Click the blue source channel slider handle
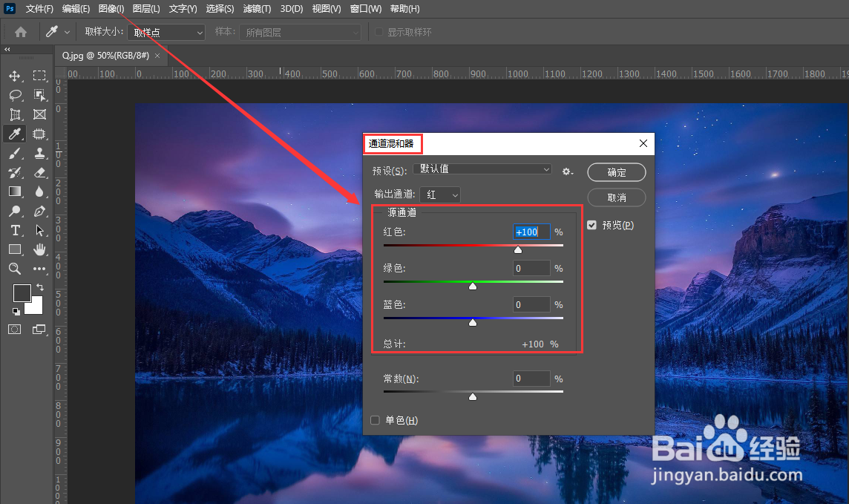The image size is (849, 504). pos(473,323)
